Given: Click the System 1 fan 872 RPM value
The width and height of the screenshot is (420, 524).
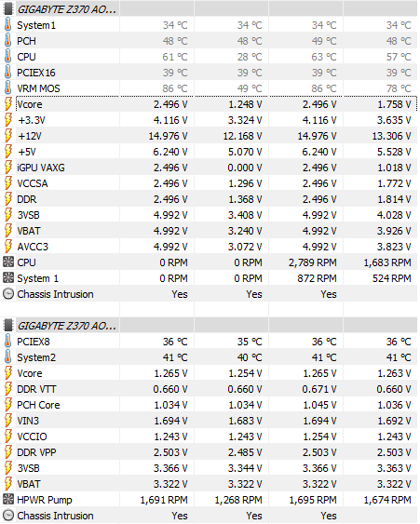Looking at the screenshot, I should tap(317, 278).
